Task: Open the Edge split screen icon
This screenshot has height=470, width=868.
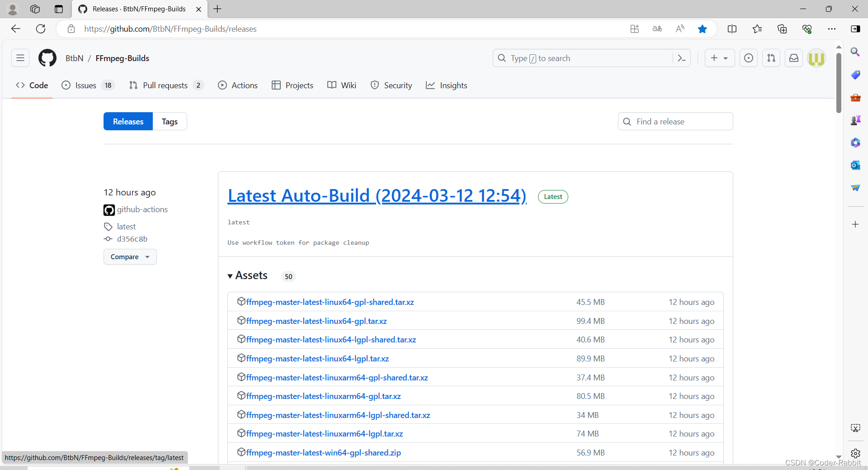Action: tap(732, 29)
